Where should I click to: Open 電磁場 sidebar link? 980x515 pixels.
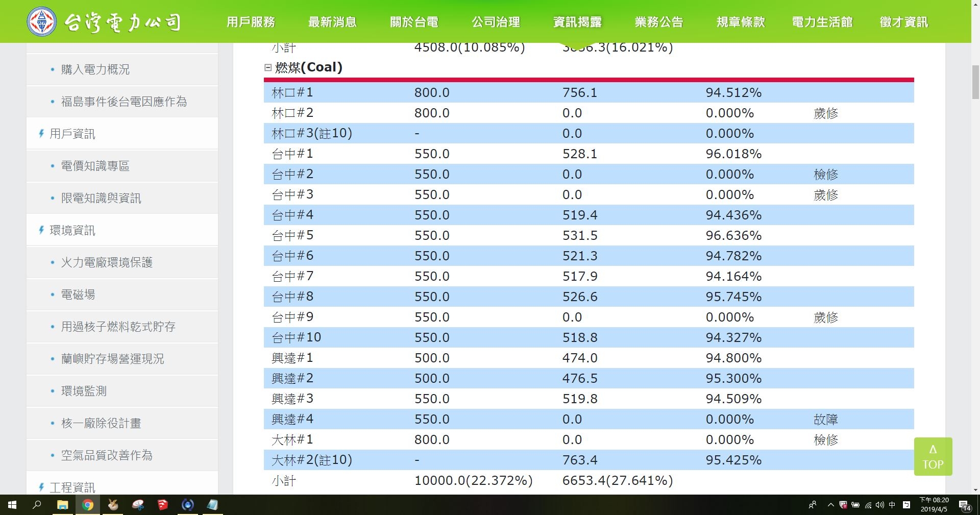78,295
